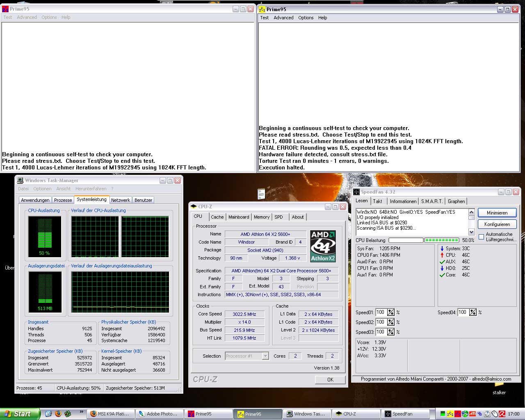Image resolution: width=525 pixels, height=420 pixels.
Task: Open the Memory tab in CPU-Z
Action: [x=262, y=217]
